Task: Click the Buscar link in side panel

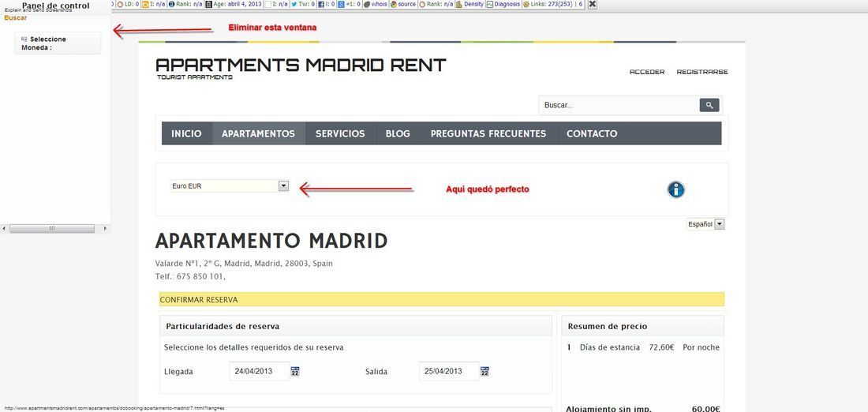Action: tap(16, 17)
